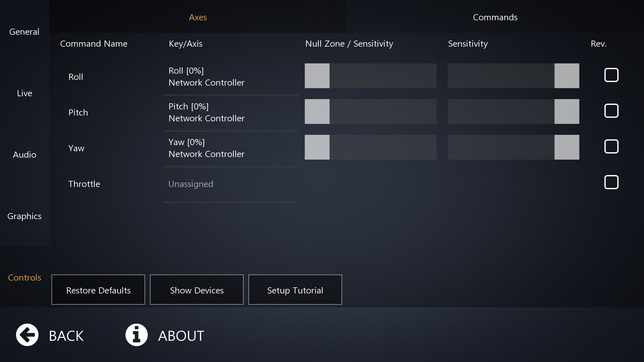Click the Back arrow icon
Image resolution: width=644 pixels, height=362 pixels.
[x=27, y=335]
